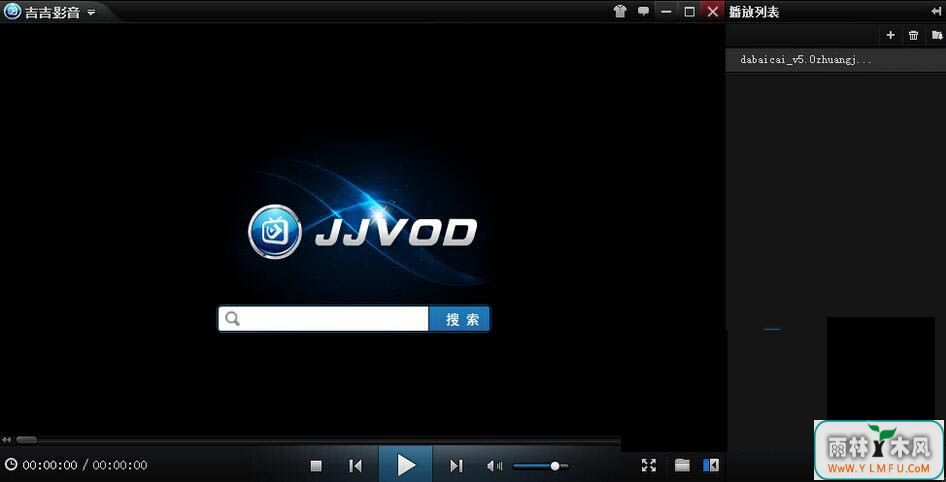Mute audio with the speaker icon
Screen dimensions: 946x482
(x=494, y=465)
